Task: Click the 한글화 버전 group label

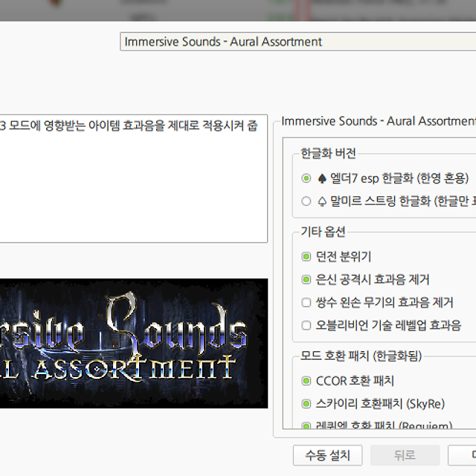Action: (x=328, y=153)
